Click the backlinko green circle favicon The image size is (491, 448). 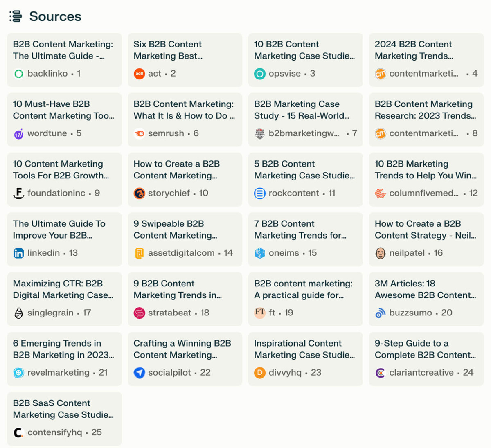pyautogui.click(x=19, y=74)
